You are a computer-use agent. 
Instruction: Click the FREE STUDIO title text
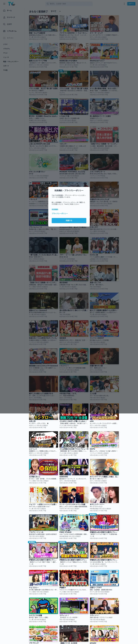pos(65,532)
